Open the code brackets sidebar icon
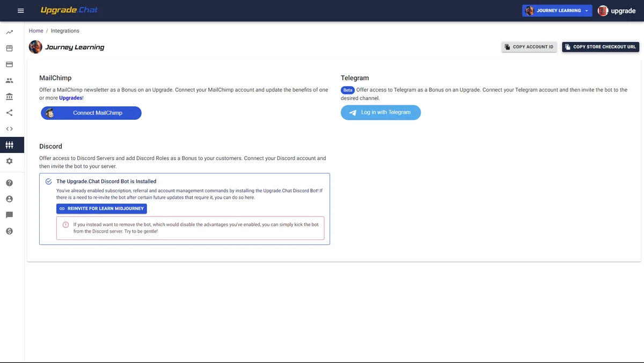Screen dimensions: 644x363 pyautogui.click(x=9, y=129)
